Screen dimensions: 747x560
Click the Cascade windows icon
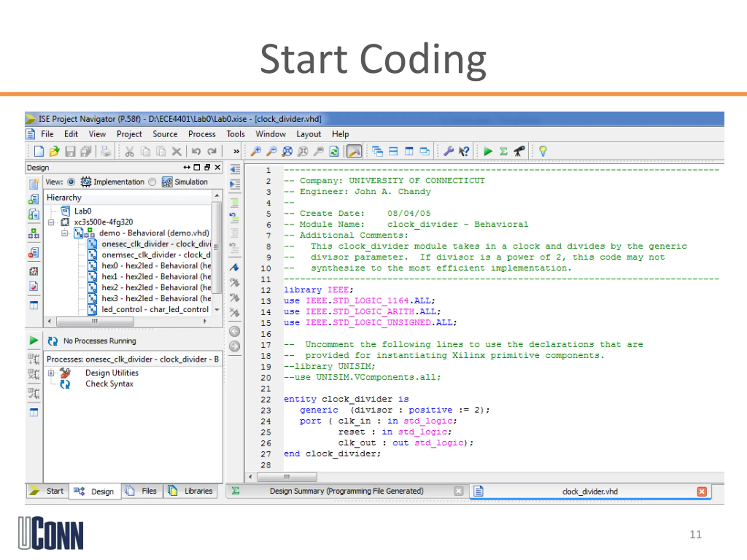[377, 151]
